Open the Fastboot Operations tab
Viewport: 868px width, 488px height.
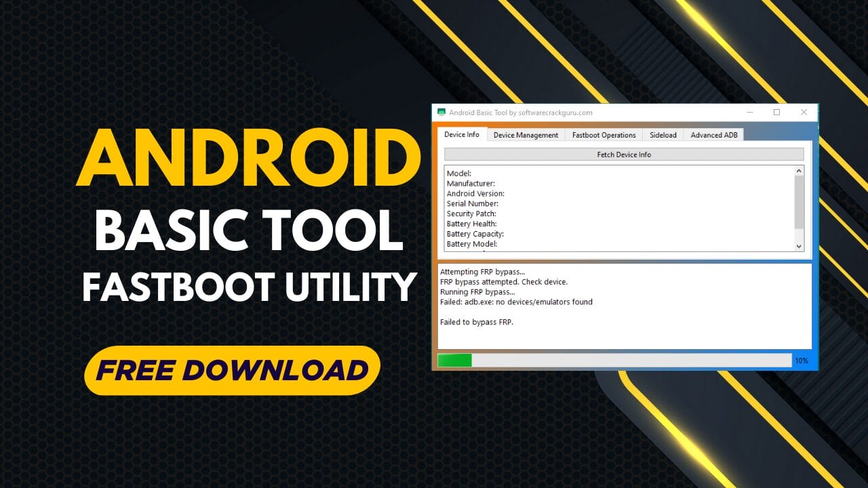(x=604, y=135)
